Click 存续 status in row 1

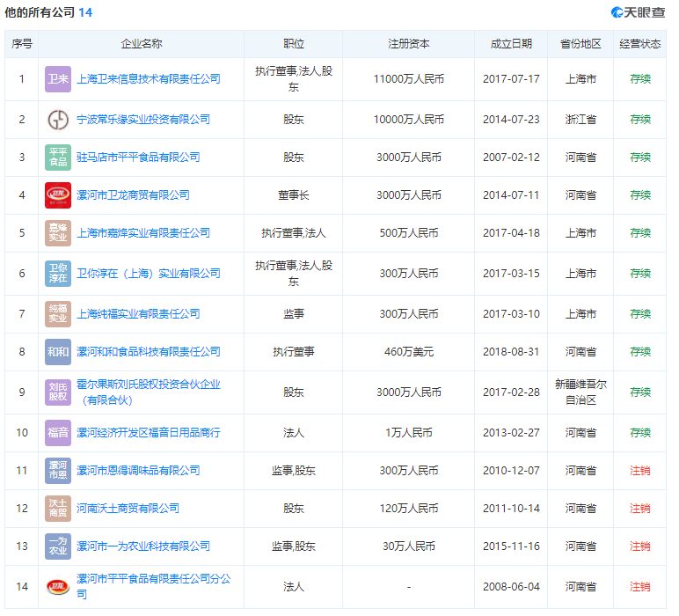(x=640, y=79)
